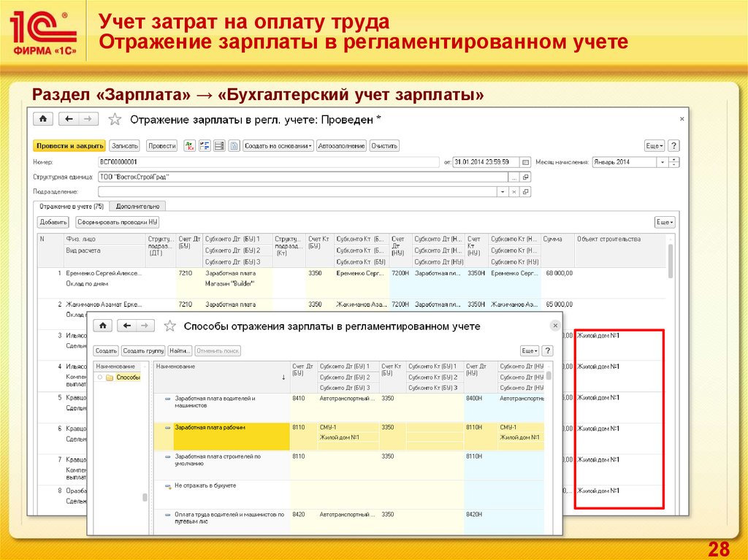Click the Номер input field
This screenshot has height=560, width=748.
tap(269, 162)
